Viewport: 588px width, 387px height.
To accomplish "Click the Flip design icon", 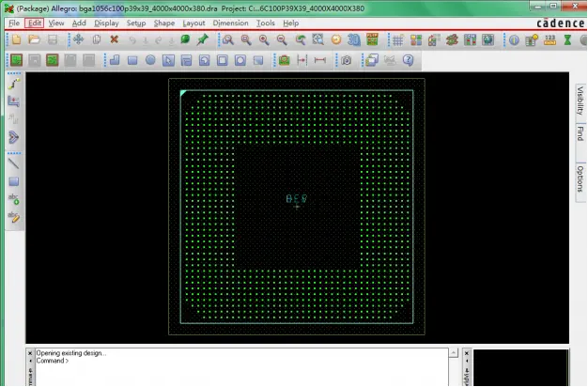I will [x=372, y=39].
